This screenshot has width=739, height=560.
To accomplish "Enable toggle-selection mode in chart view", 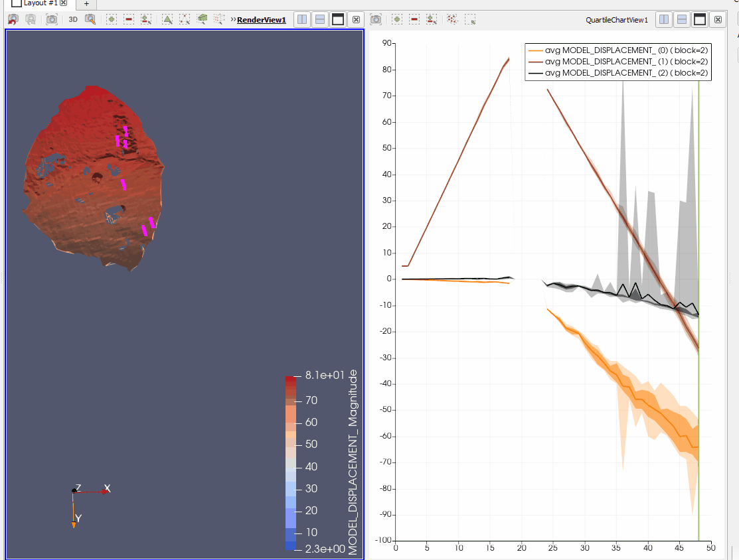I will pos(432,20).
